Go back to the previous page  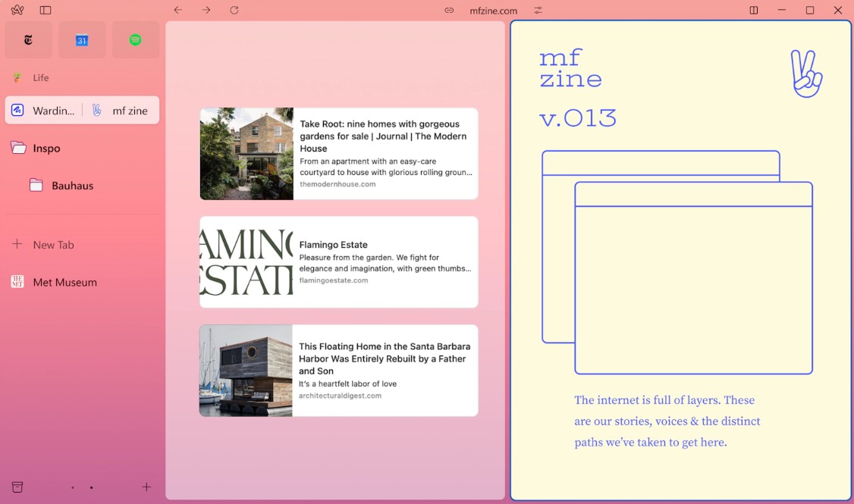[x=177, y=10]
